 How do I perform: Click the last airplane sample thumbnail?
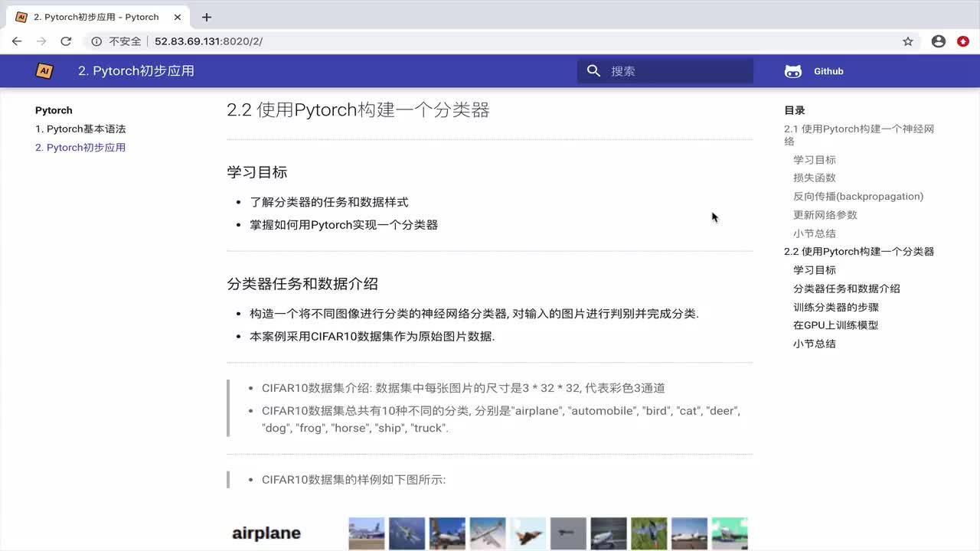coord(730,533)
